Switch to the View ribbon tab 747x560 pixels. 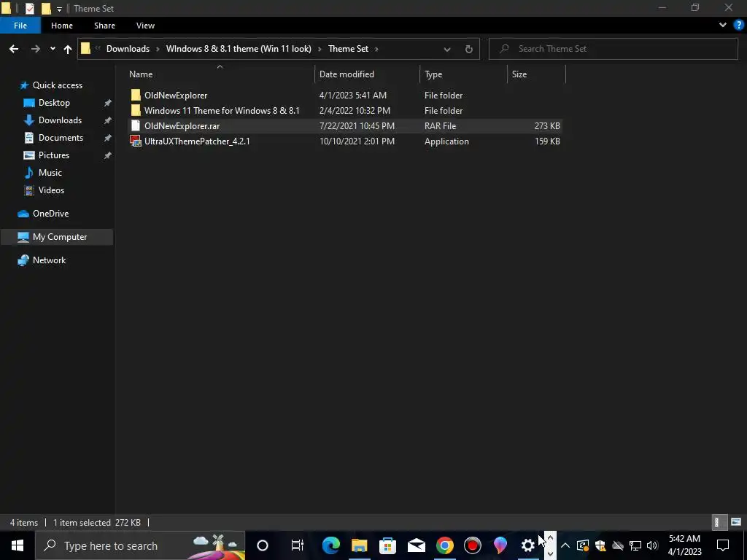[x=145, y=26]
